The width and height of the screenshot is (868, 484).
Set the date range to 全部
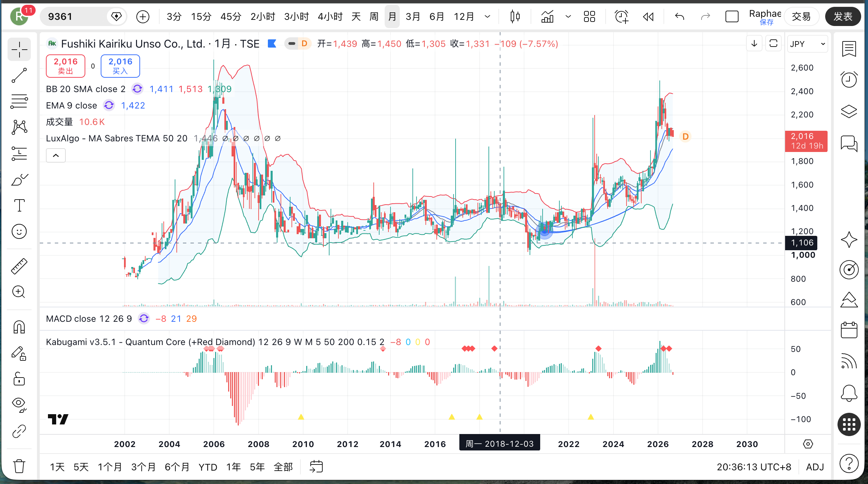[283, 467]
